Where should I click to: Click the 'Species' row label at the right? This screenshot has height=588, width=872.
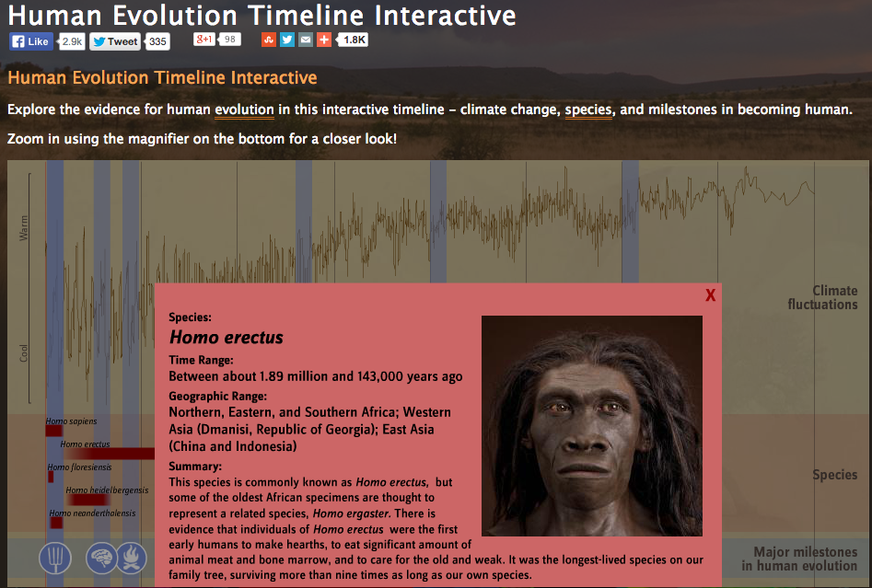pyautogui.click(x=835, y=475)
